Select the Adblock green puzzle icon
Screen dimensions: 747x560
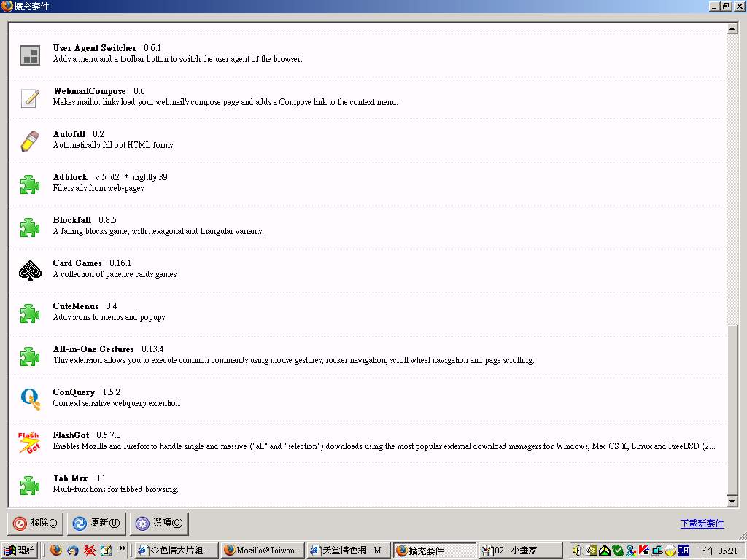29,184
